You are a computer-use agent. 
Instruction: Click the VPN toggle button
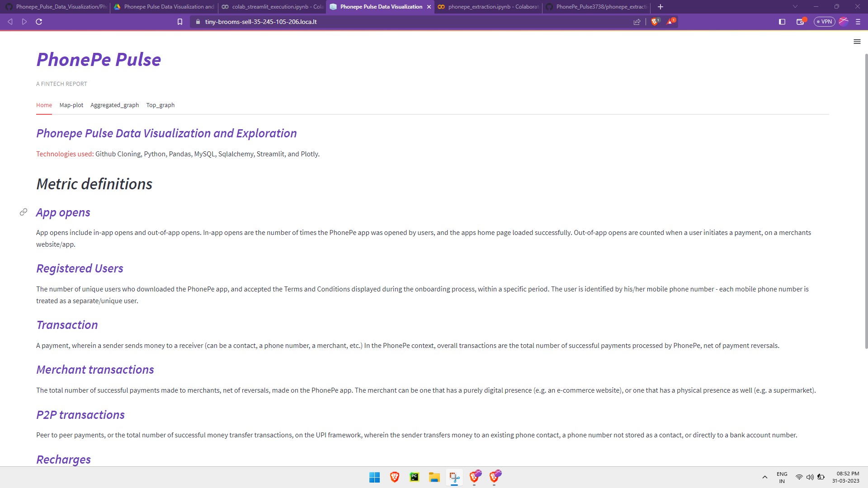(x=824, y=22)
